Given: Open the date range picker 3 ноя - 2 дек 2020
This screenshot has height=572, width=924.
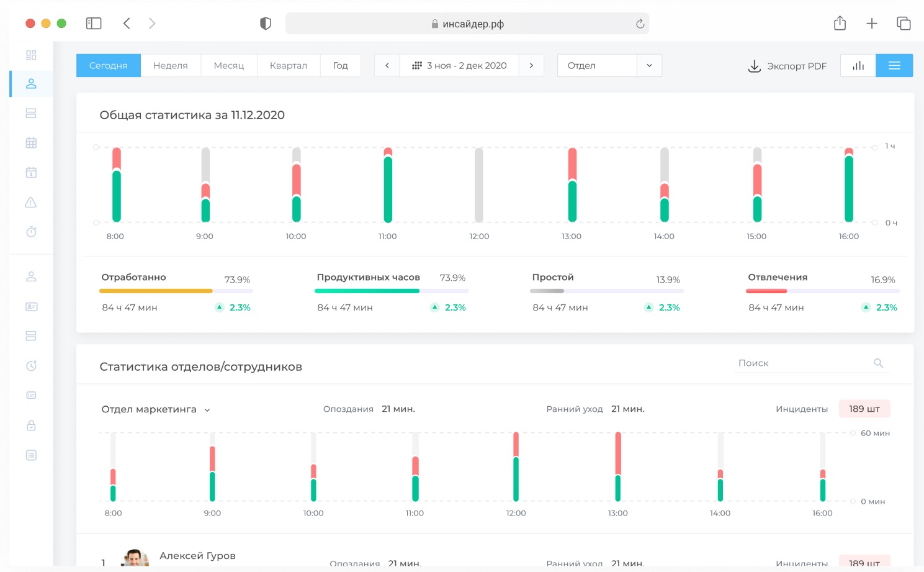Looking at the screenshot, I should [459, 66].
